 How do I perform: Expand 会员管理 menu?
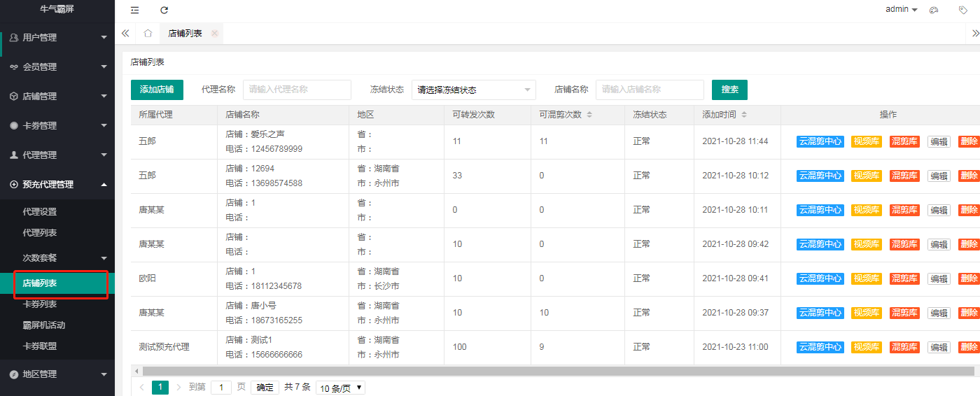coord(57,66)
